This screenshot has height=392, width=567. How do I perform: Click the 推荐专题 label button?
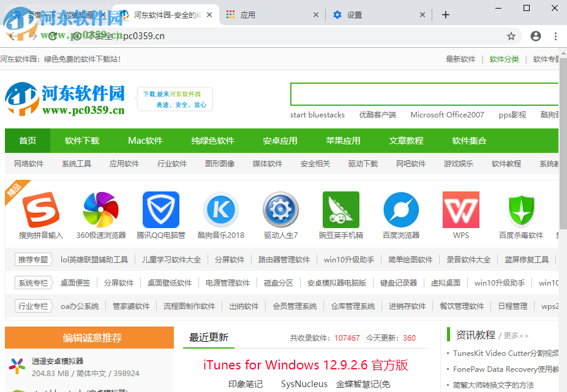tap(34, 259)
